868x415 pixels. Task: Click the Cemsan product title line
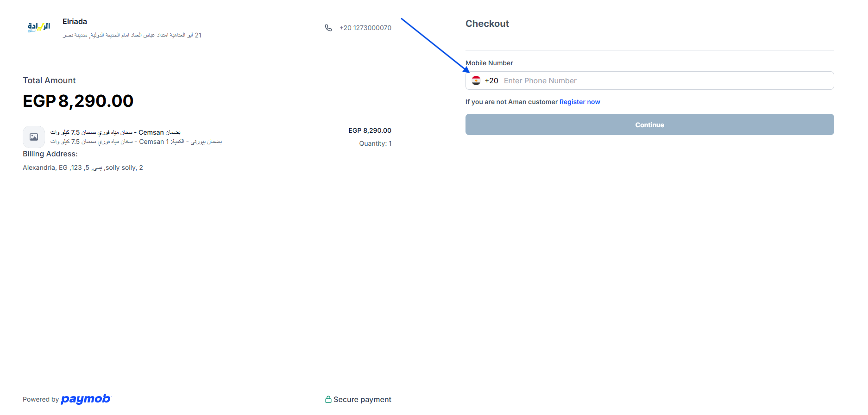coord(115,132)
